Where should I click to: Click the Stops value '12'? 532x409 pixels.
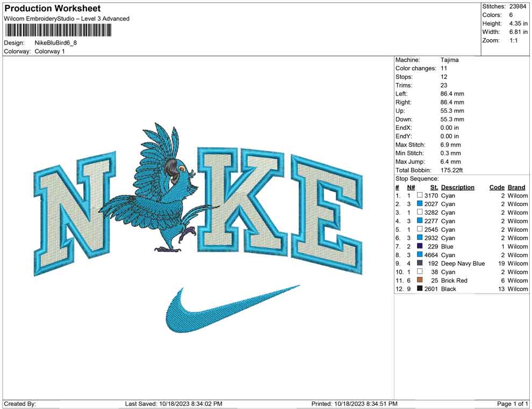point(444,77)
